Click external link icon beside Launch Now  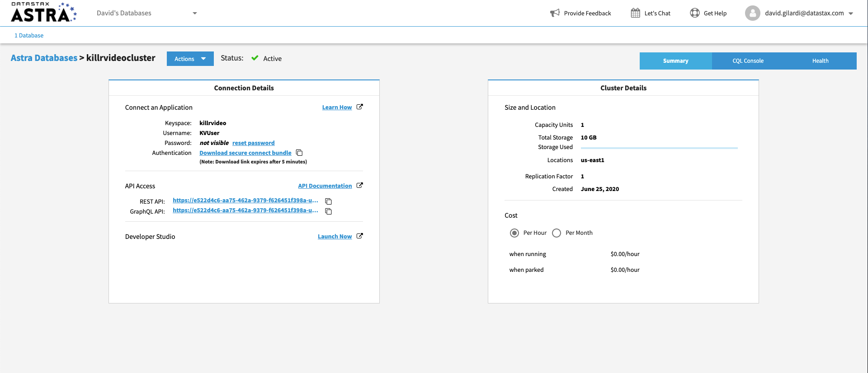pos(360,236)
